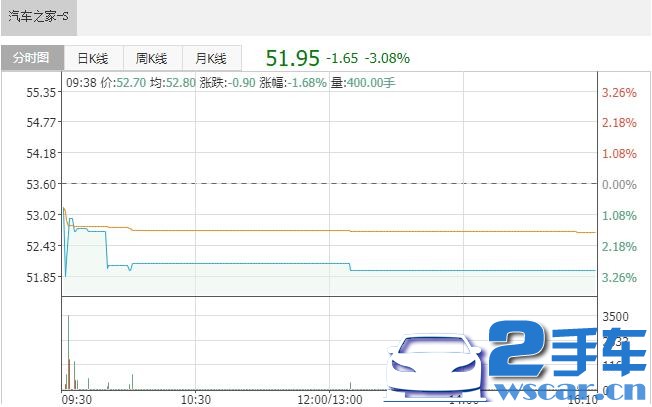
Task: Select the 周K线 tab
Action: [x=152, y=58]
